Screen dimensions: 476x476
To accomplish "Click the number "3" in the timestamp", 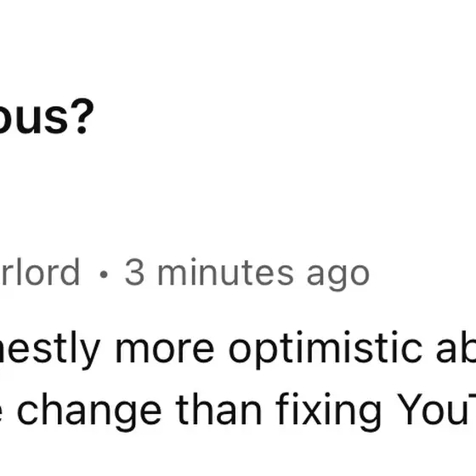I will [x=134, y=272].
